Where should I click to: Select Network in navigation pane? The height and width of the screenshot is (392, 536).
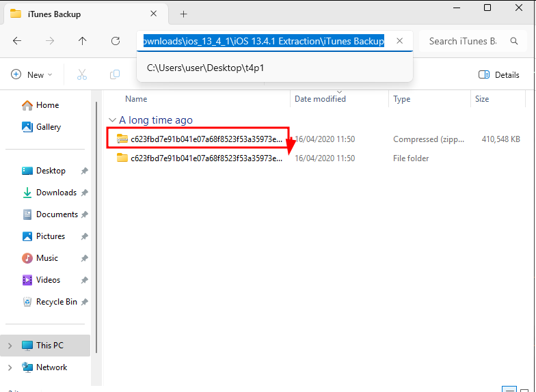click(44, 367)
